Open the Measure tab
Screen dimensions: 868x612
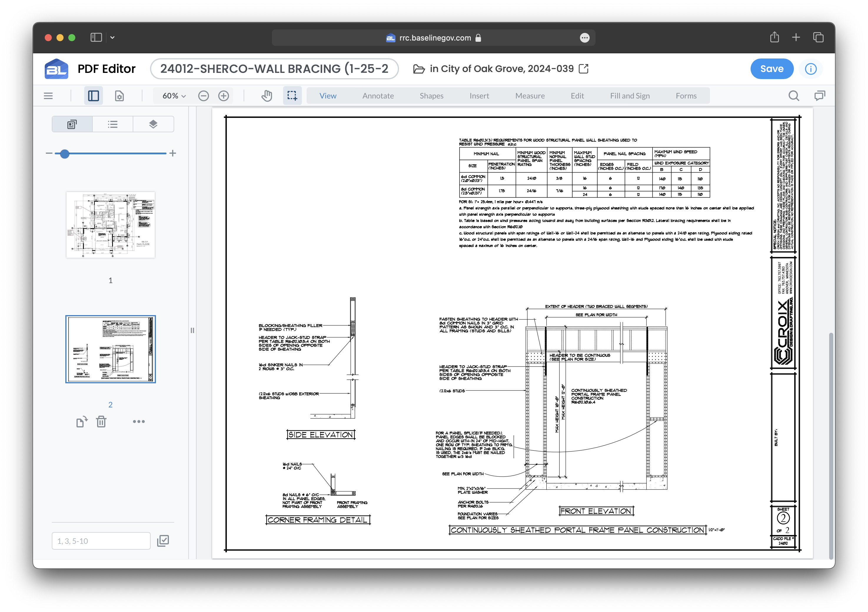coord(530,96)
